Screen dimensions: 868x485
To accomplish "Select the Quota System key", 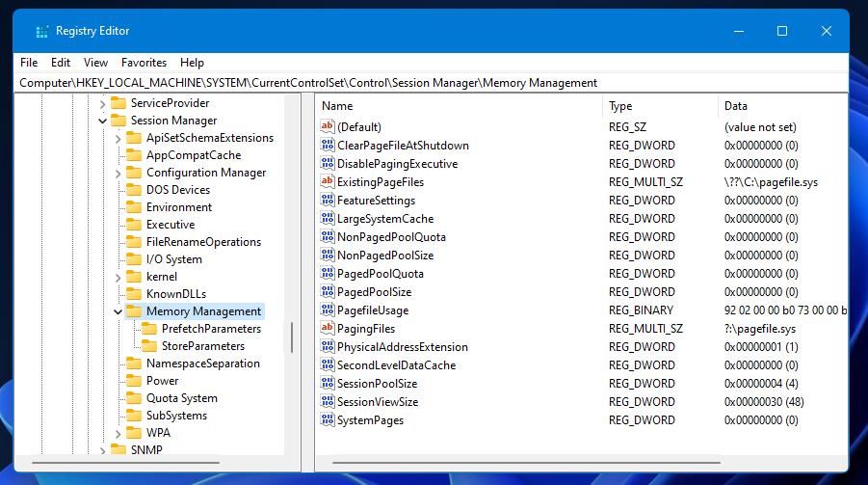I will (181, 398).
